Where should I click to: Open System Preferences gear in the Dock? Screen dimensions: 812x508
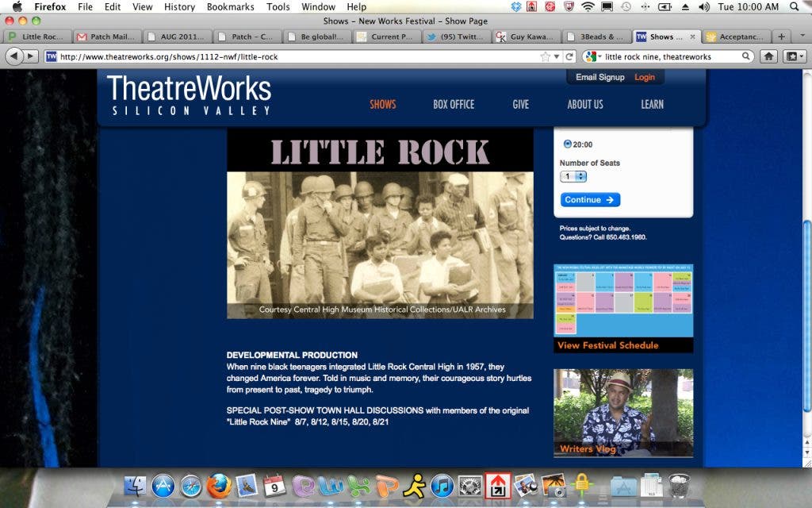pos(469,487)
